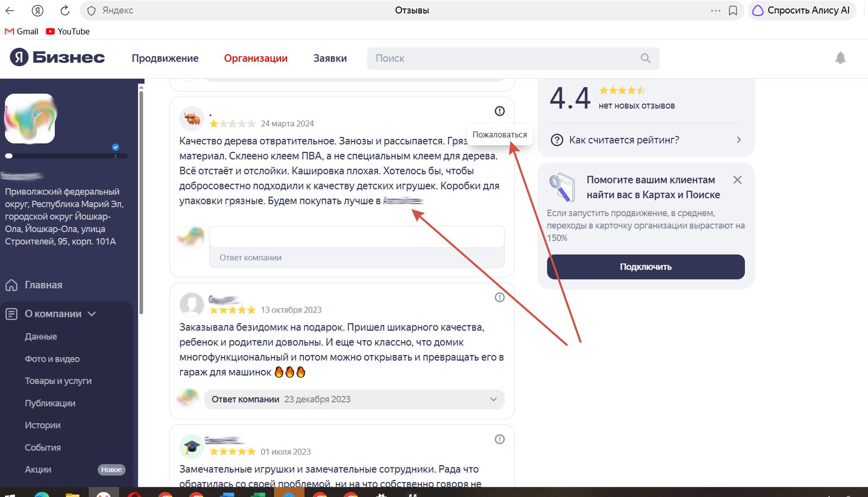This screenshot has height=497, width=868.
Task: Open the Продвижение menu item
Action: (x=165, y=58)
